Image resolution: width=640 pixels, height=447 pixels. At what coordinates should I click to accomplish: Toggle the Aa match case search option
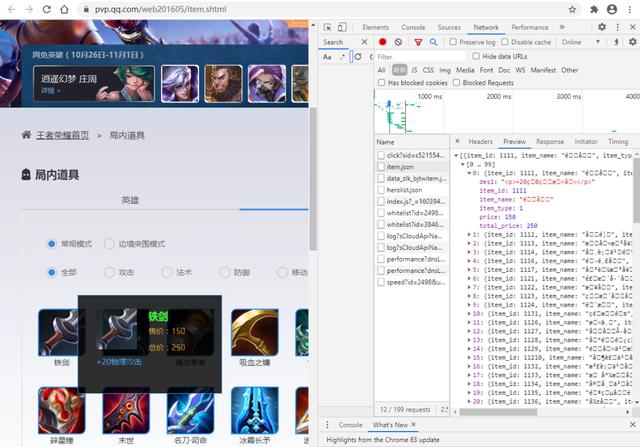click(x=327, y=57)
